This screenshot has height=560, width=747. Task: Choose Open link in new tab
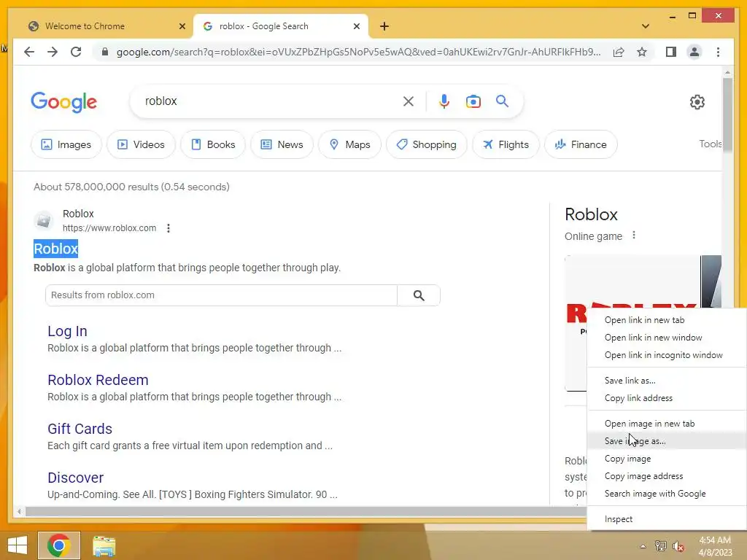pyautogui.click(x=667, y=320)
